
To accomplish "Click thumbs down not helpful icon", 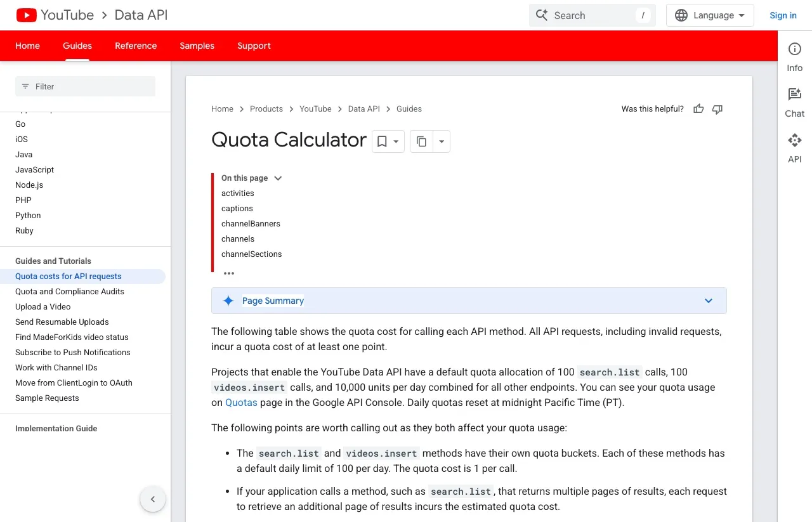I will pyautogui.click(x=717, y=109).
